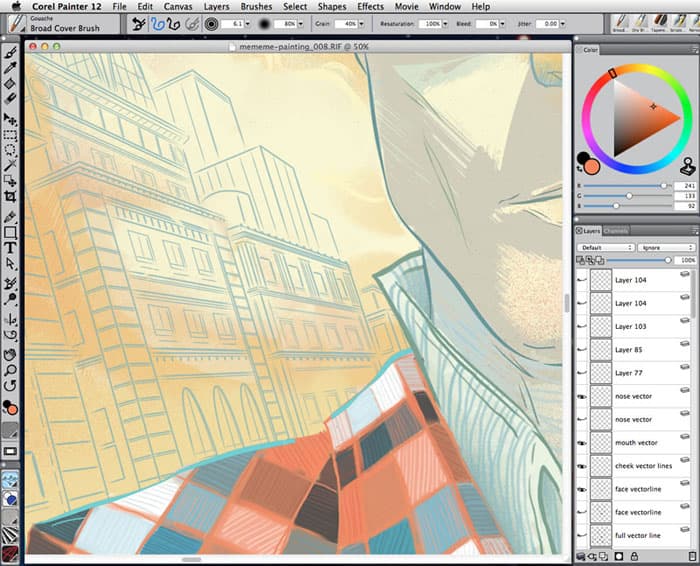Viewport: 700px width, 566px height.
Task: Select the Rotate Page tool
Action: [x=10, y=385]
